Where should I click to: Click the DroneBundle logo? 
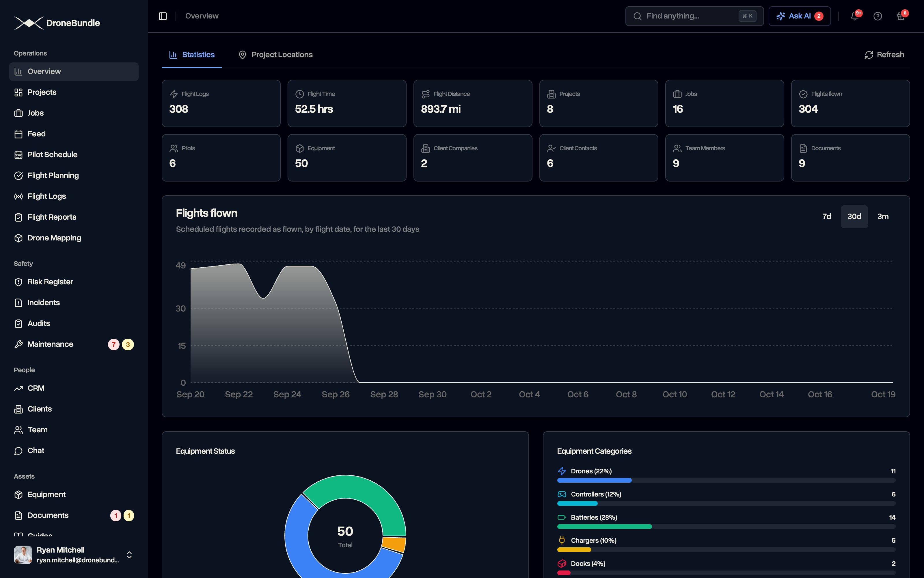[57, 23]
